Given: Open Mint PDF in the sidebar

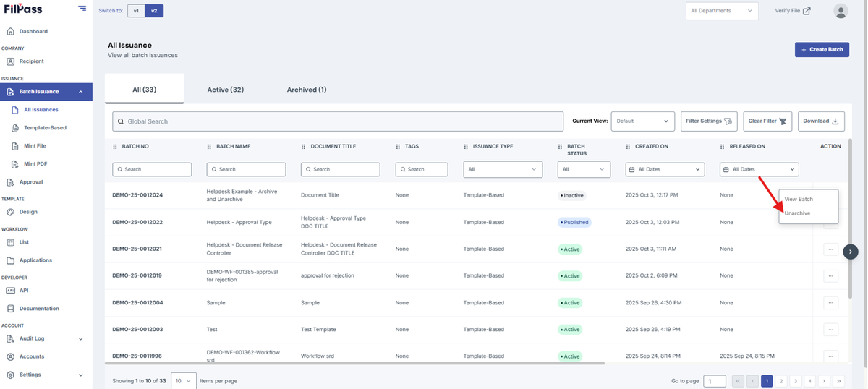Looking at the screenshot, I should click(x=35, y=164).
